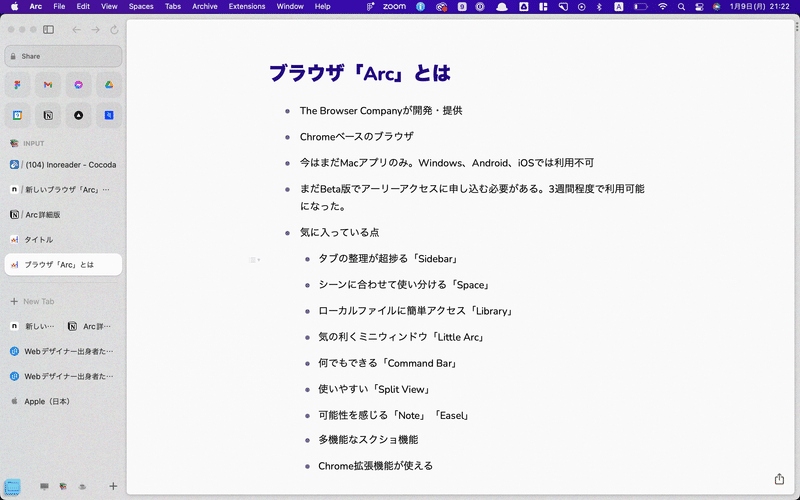Click the New Tab button
Image resolution: width=800 pixels, height=500 pixels.
coord(63,301)
